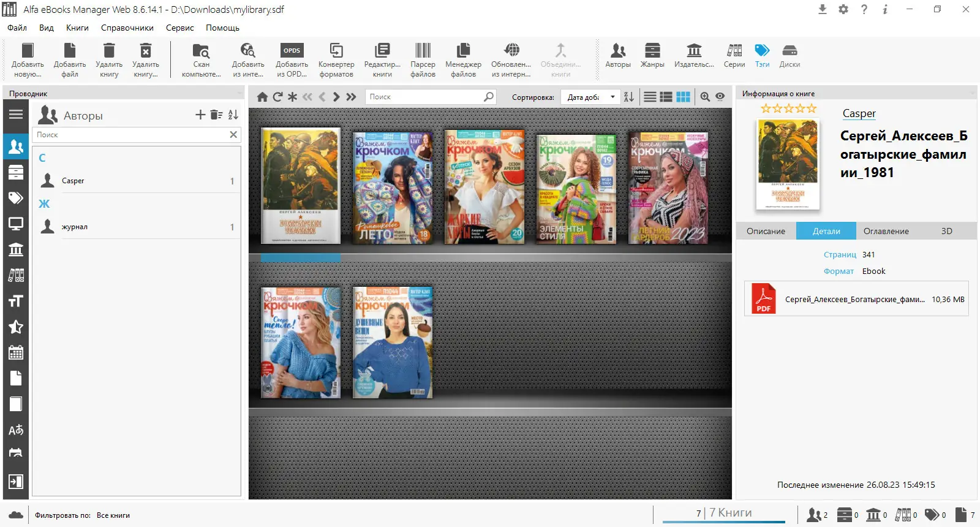Screen dimensions: 980x527
Task: Toggle the explorer hamburger menu
Action: coord(16,115)
